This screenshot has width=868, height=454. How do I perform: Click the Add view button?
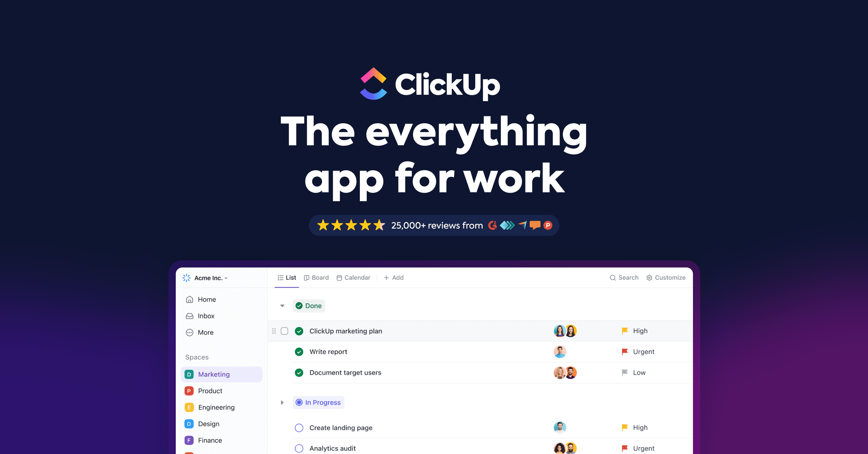tap(394, 277)
